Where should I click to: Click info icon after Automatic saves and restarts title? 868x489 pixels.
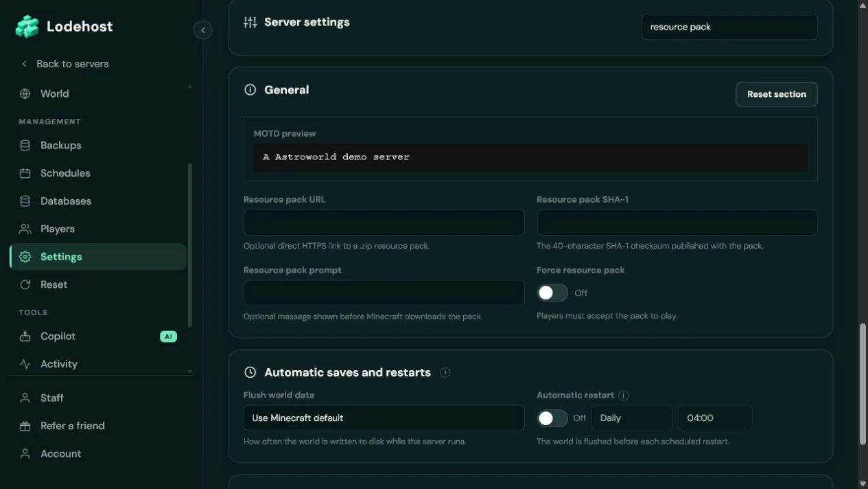tap(445, 372)
